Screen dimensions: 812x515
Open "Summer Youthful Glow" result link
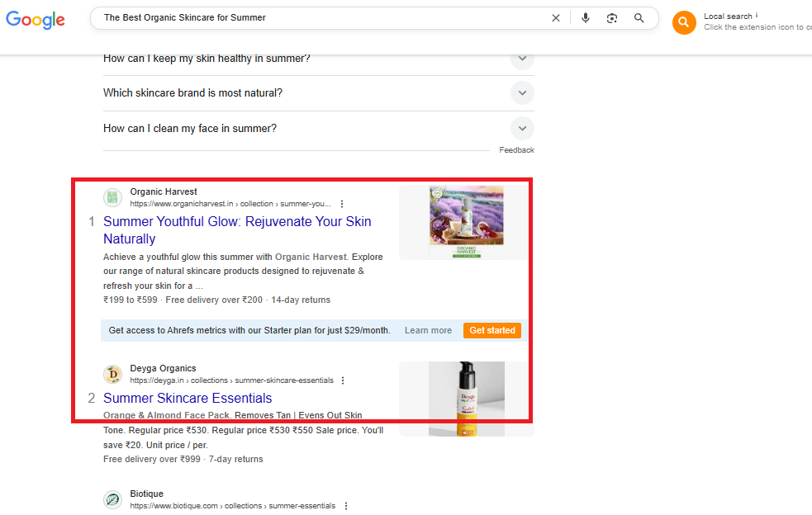(x=237, y=229)
